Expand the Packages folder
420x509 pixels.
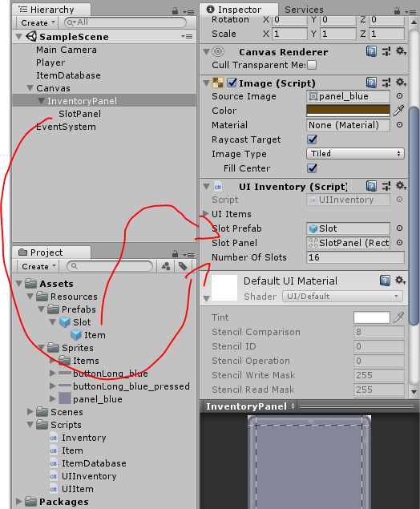[19, 502]
